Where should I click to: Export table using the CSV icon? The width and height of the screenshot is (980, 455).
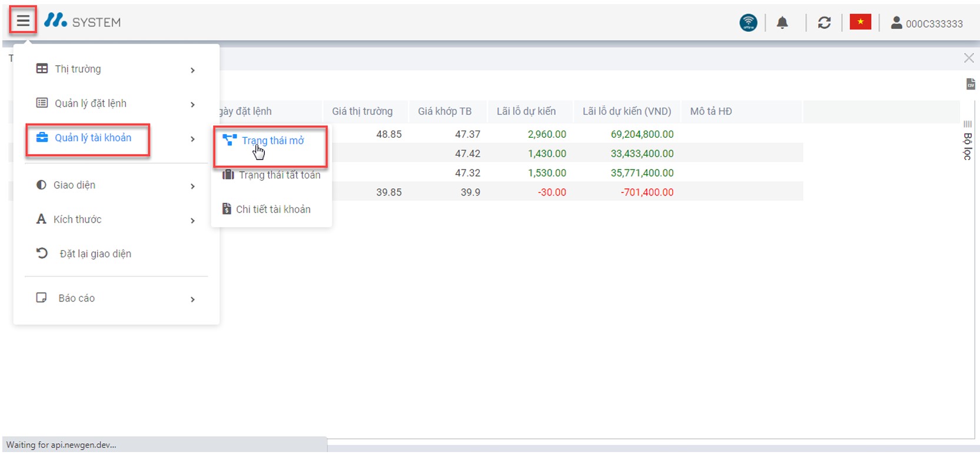[970, 84]
